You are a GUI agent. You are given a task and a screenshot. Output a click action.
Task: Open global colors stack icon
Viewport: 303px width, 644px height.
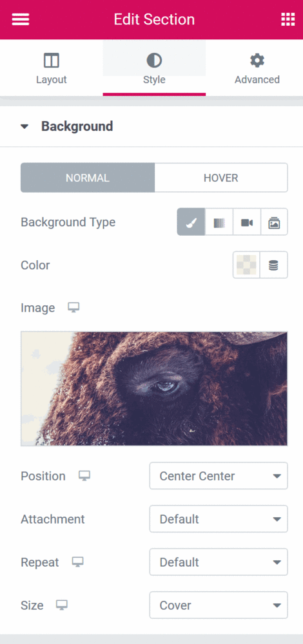click(x=274, y=265)
